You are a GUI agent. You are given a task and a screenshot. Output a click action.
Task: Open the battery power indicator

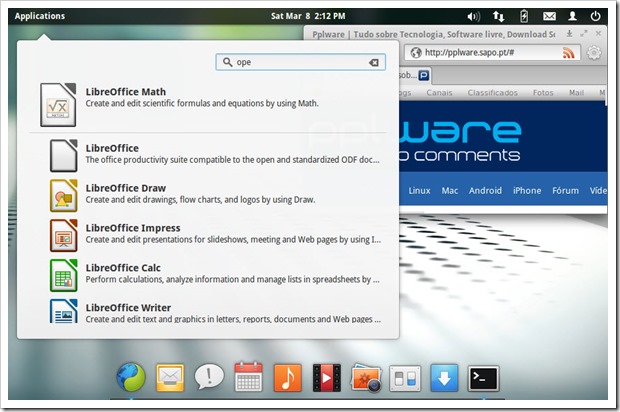pos(524,16)
